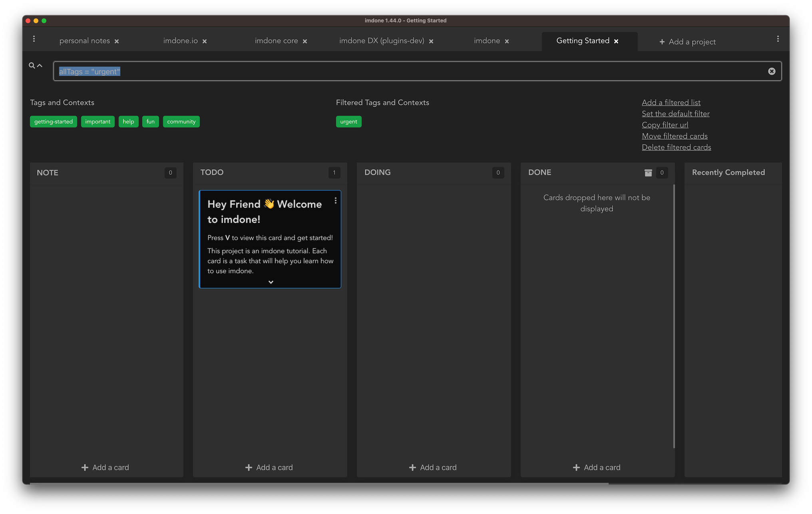
Task: Click the board's horizontal scrollbar
Action: pos(319,483)
